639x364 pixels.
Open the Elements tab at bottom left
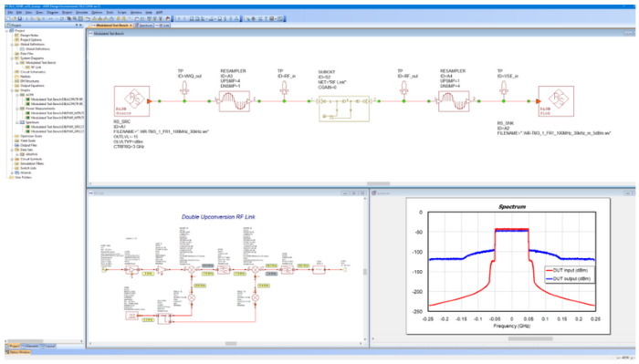31,346
